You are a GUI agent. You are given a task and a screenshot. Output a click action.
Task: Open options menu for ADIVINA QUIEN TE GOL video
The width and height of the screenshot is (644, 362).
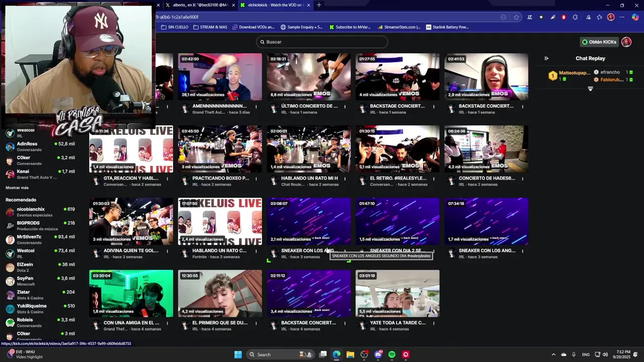click(x=168, y=251)
